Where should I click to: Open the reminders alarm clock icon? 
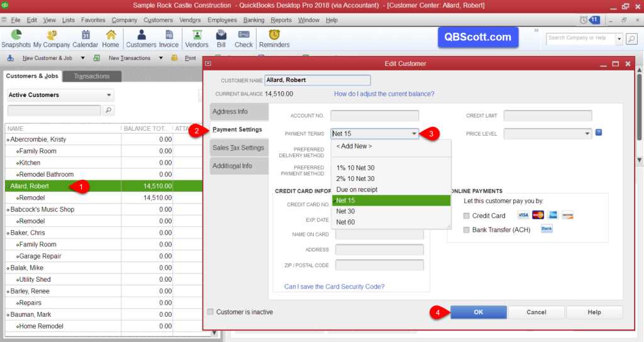tap(583, 20)
